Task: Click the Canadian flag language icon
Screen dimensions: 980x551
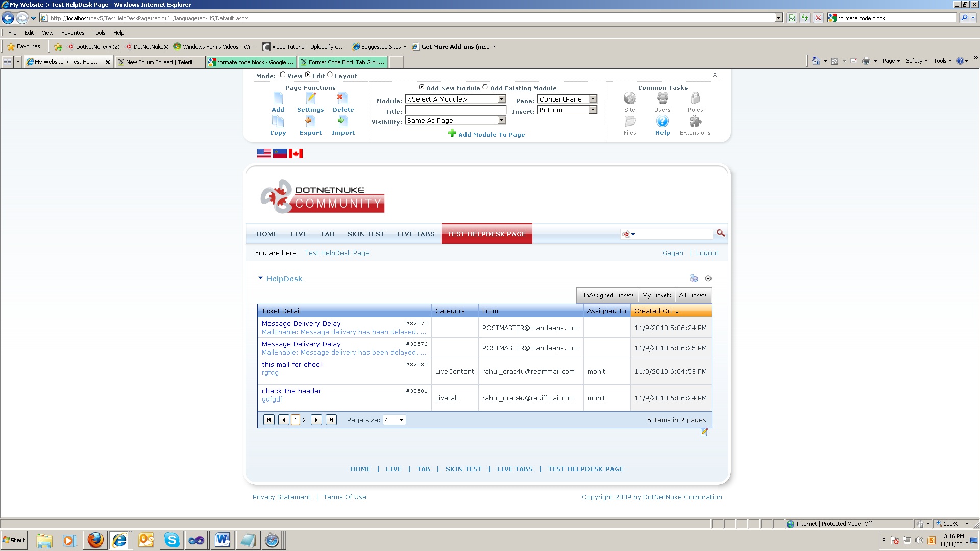Action: click(296, 154)
